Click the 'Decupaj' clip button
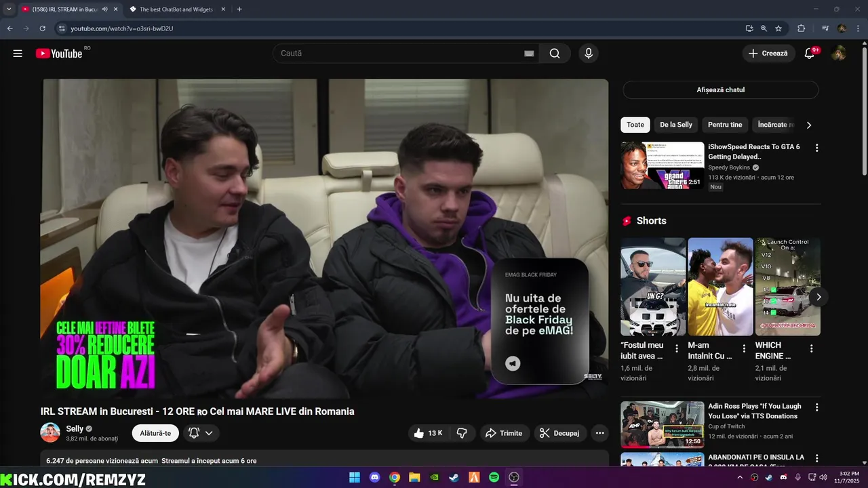This screenshot has height=488, width=868. click(559, 433)
